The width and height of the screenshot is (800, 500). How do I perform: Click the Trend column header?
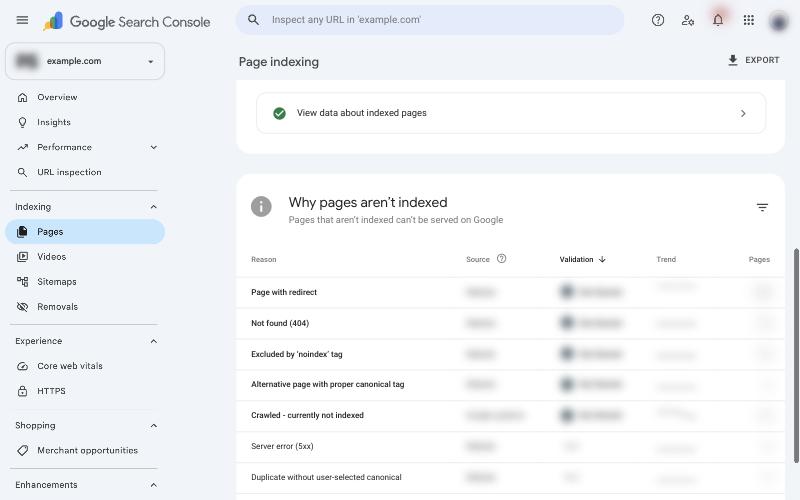(x=666, y=259)
